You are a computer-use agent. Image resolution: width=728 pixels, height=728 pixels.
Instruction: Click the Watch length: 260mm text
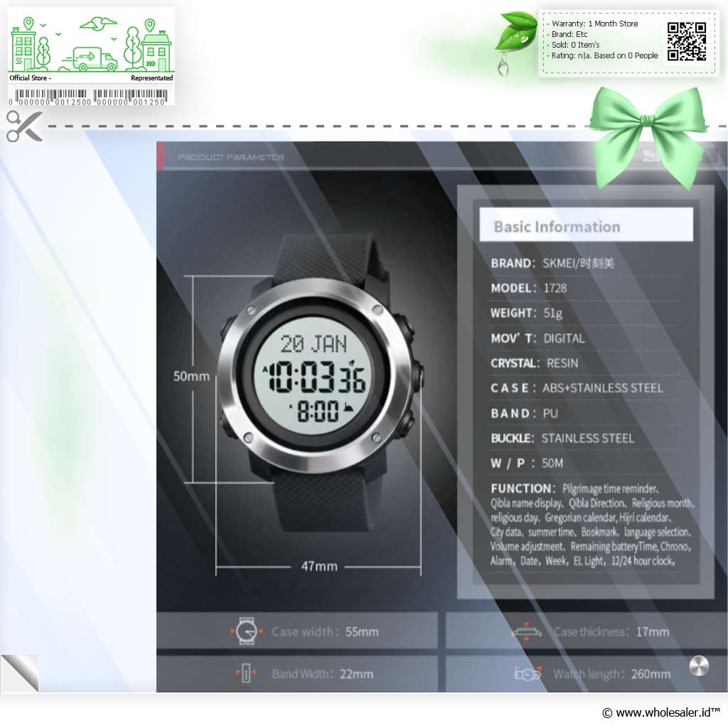(x=611, y=674)
